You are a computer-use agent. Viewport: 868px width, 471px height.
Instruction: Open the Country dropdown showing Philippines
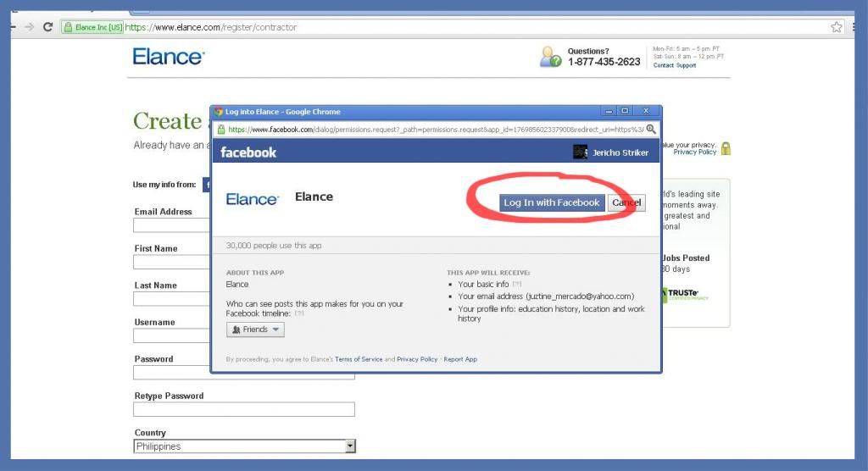click(x=244, y=446)
